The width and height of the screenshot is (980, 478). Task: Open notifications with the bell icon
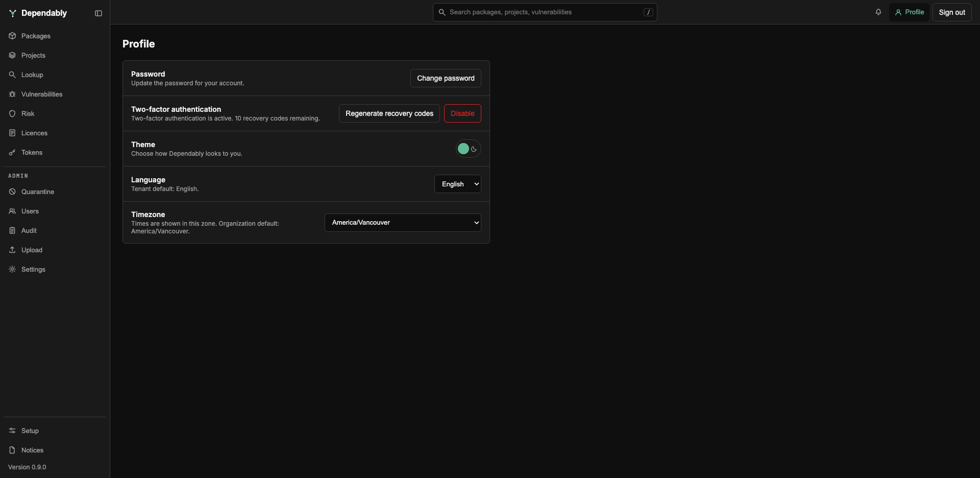(x=878, y=12)
